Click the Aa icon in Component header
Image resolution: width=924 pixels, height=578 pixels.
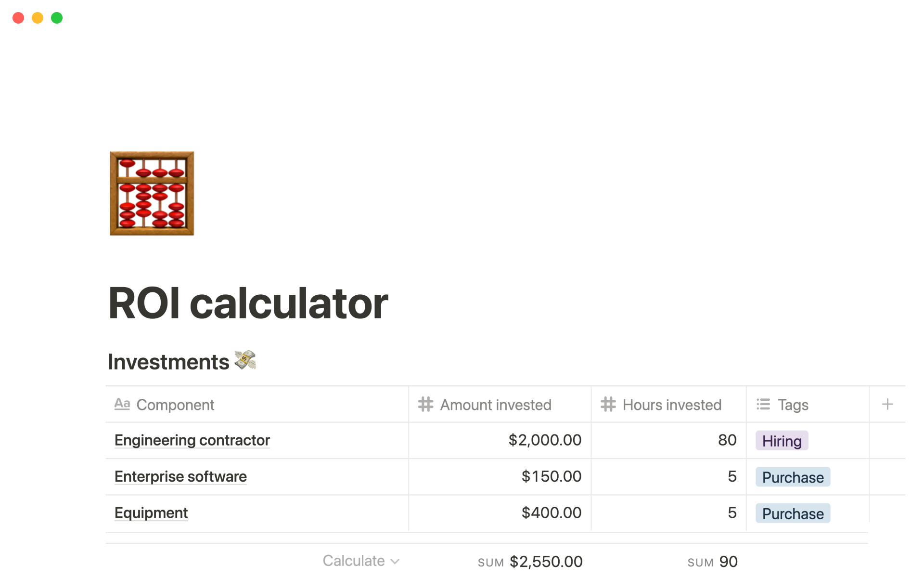pos(122,404)
